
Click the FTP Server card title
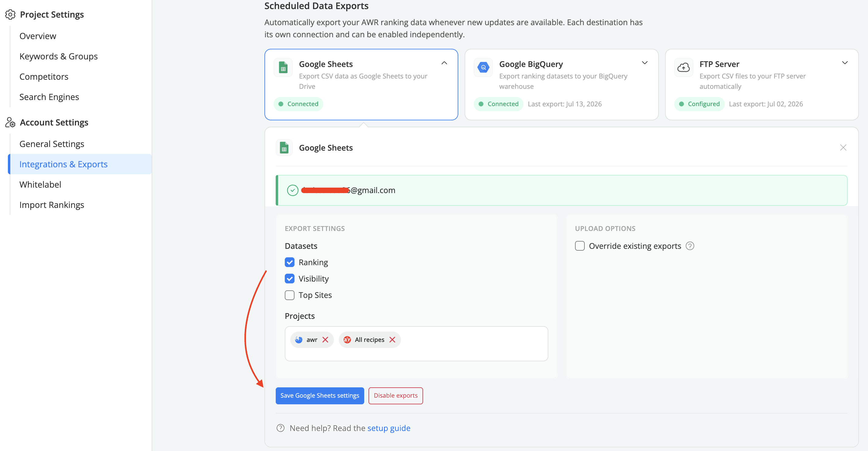click(x=719, y=64)
